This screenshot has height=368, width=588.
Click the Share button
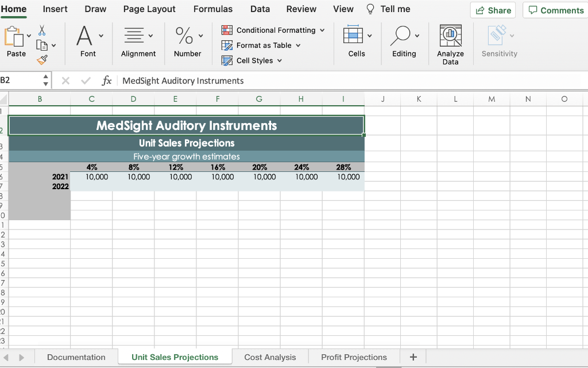click(492, 10)
